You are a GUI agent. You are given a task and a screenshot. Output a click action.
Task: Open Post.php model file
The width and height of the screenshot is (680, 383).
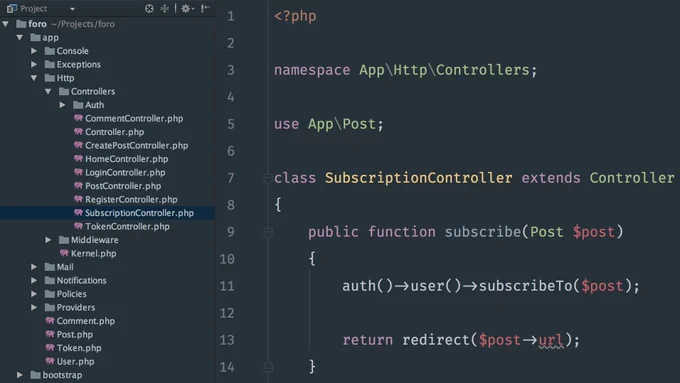tap(75, 334)
